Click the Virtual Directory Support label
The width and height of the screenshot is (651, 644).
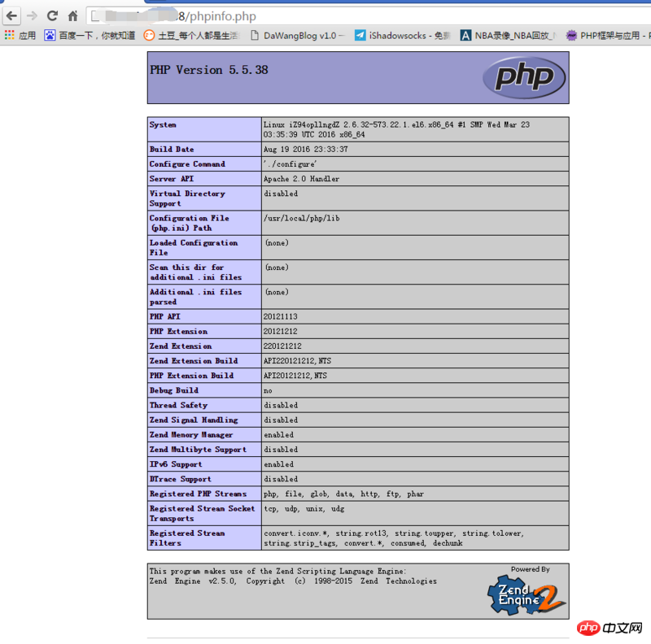[x=187, y=198]
